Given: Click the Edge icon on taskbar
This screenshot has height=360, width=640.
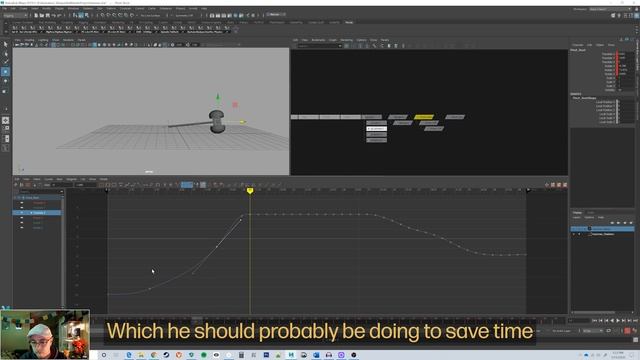Looking at the screenshot, I should (129, 355).
